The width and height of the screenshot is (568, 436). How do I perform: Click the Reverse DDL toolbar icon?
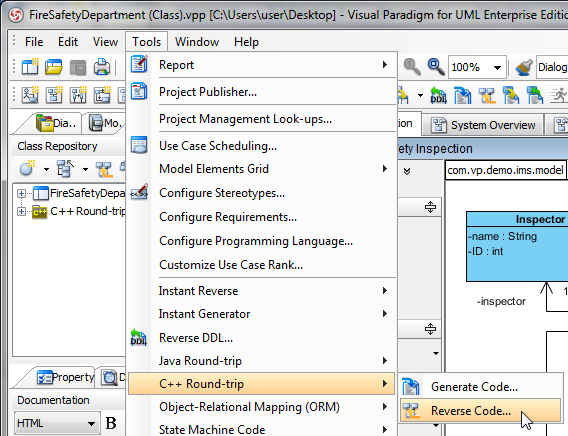tap(438, 96)
